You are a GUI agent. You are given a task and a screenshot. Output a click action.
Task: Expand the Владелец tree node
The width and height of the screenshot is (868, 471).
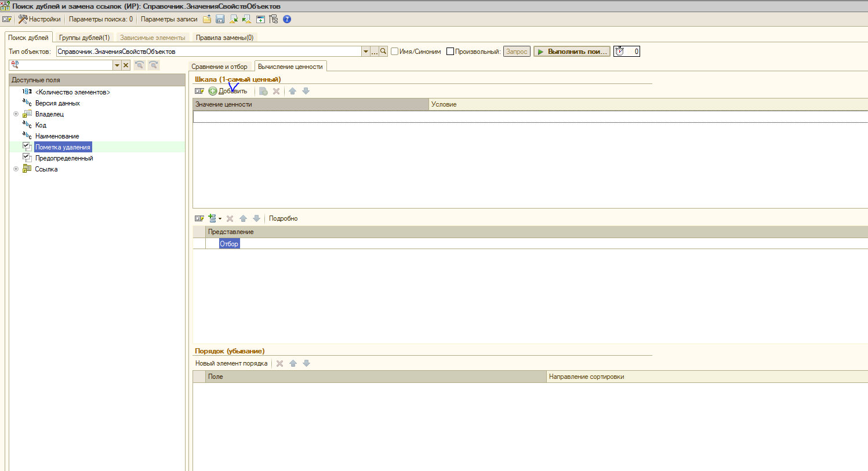pyautogui.click(x=16, y=114)
